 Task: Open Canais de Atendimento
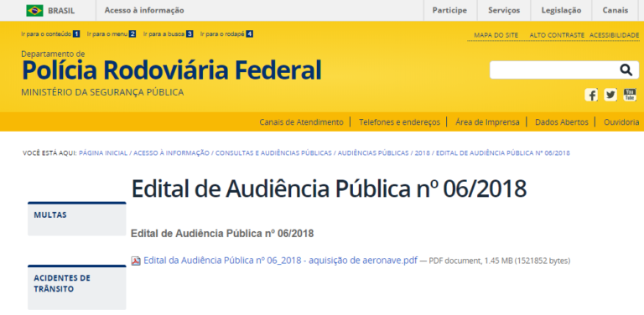coord(301,121)
